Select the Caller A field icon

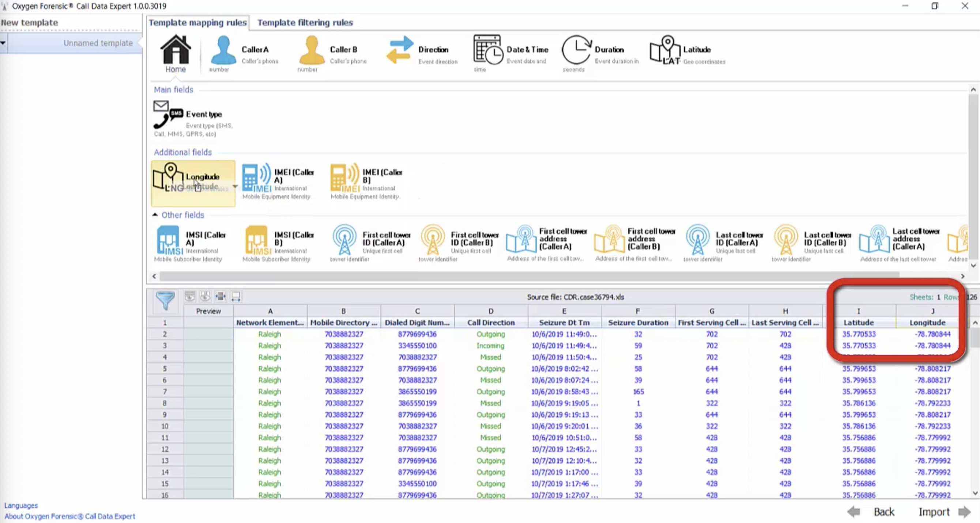click(223, 50)
